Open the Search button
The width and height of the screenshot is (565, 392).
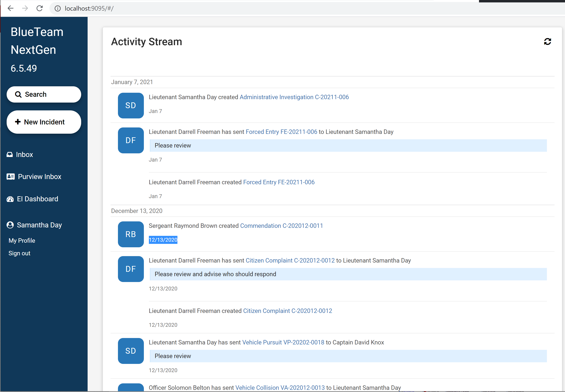44,94
